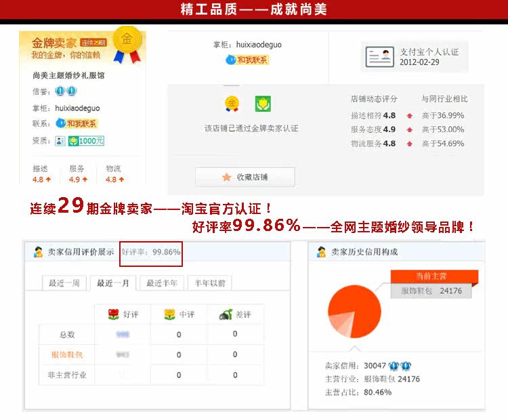Click 高于36.99% comparison value
The width and height of the screenshot is (508, 420).
(443, 116)
